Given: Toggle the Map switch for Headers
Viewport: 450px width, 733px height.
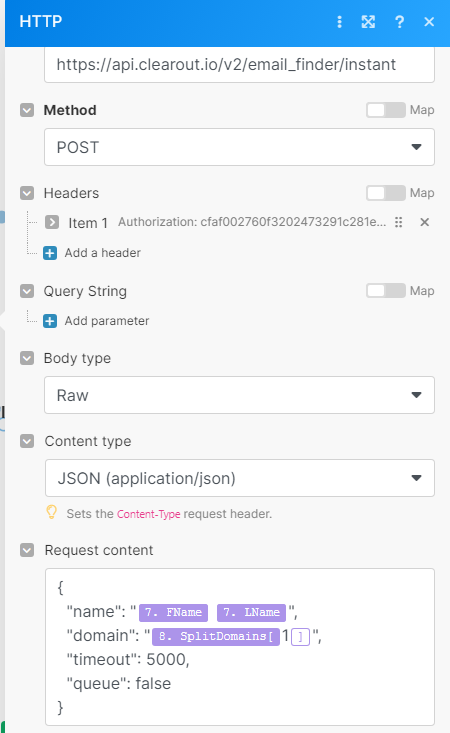Looking at the screenshot, I should (x=386, y=193).
